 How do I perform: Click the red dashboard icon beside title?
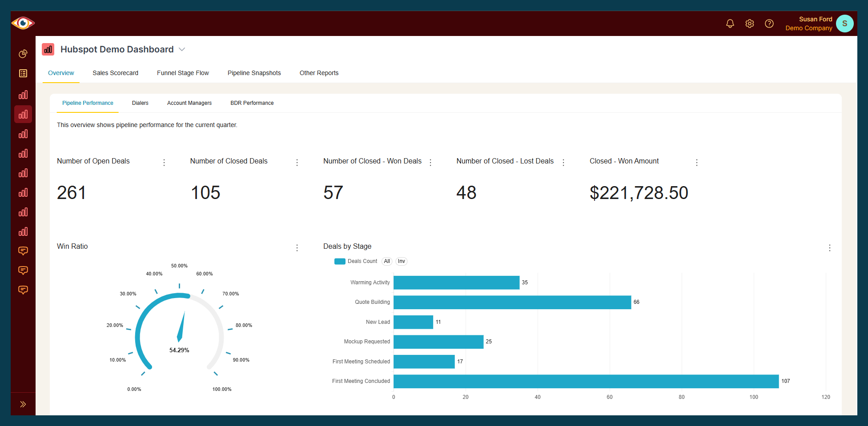(48, 49)
